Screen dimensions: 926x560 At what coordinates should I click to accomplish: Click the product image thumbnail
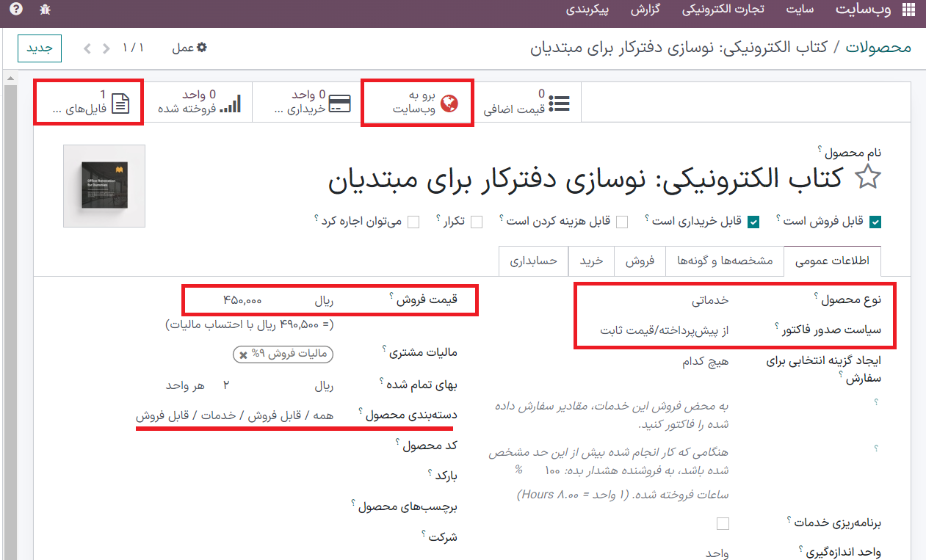coord(104,186)
